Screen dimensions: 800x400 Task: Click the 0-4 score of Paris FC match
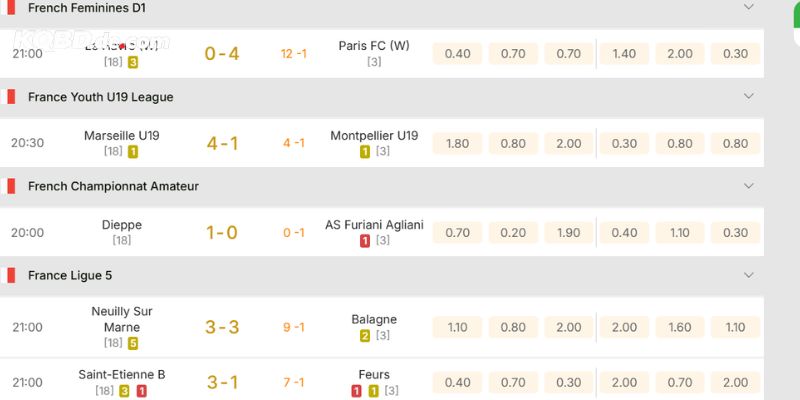(x=222, y=54)
